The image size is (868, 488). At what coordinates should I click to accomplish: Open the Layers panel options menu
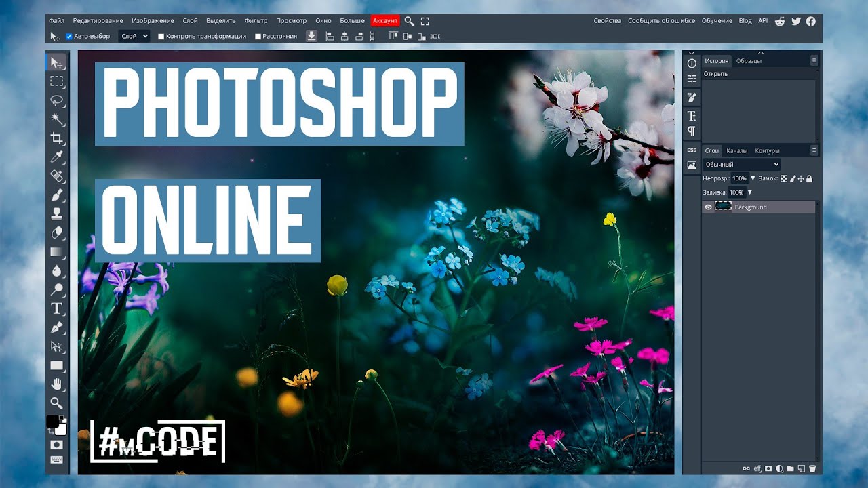[x=814, y=150]
